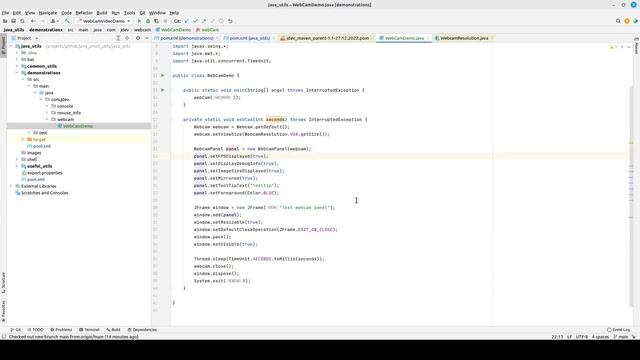This screenshot has width=640, height=360.
Task: Switch to pom.xml (java_utils) tab
Action: tap(249, 38)
